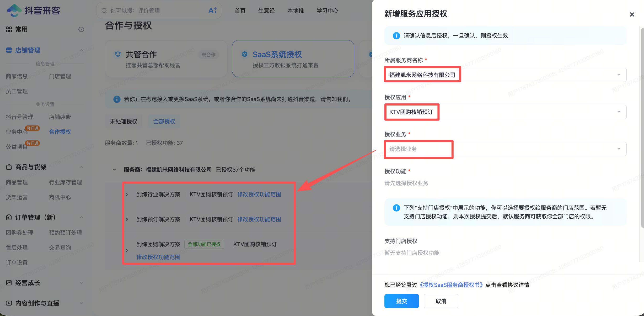The image size is (644, 316).
Task: Open the 所属服务商名称 dropdown
Action: tap(505, 75)
